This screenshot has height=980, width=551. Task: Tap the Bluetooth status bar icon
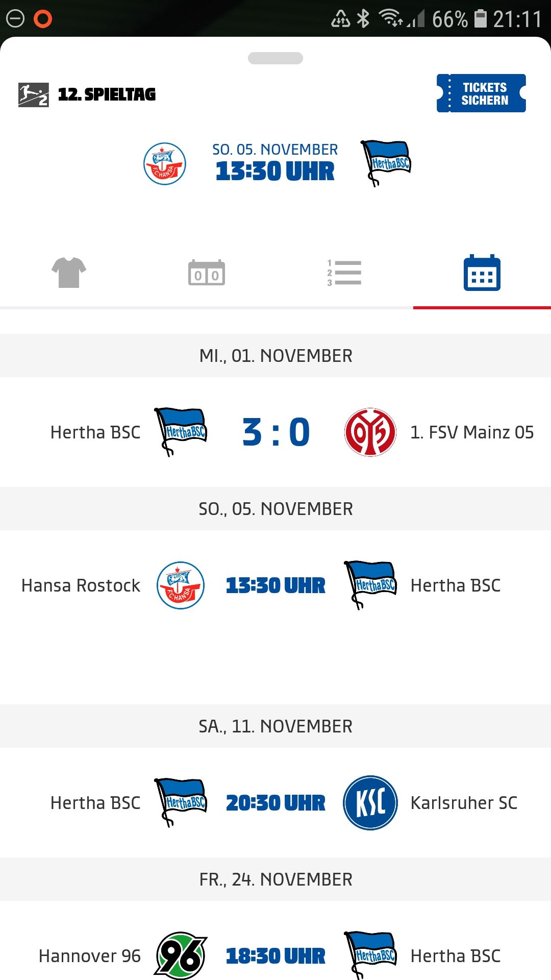[363, 19]
